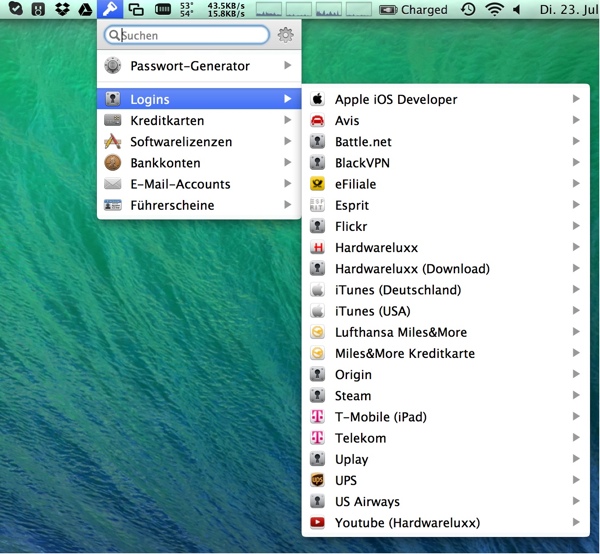Expand the Bankkonten submenu arrow
Viewport: 600px width, 554px height.
point(288,163)
